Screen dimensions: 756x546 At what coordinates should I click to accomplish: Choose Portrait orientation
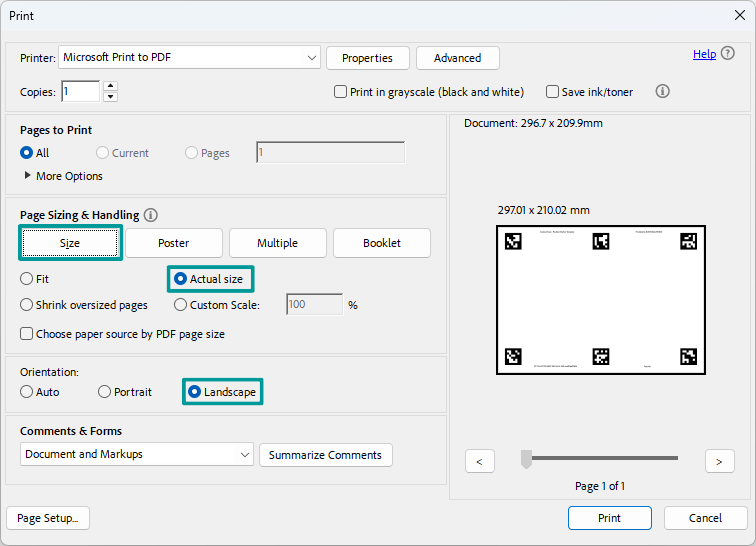point(105,392)
